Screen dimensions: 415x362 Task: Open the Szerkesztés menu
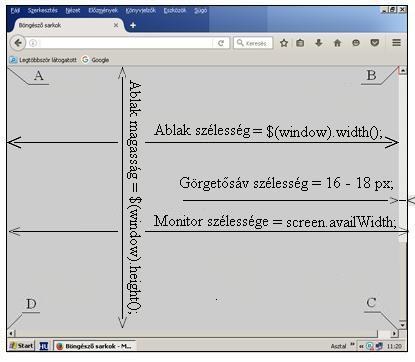click(43, 11)
